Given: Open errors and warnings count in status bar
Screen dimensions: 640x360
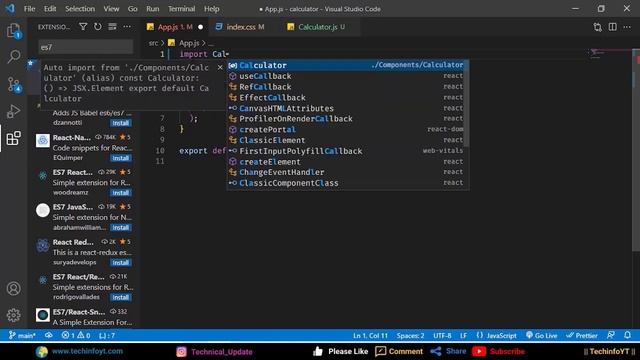Looking at the screenshot, I should [x=76, y=336].
